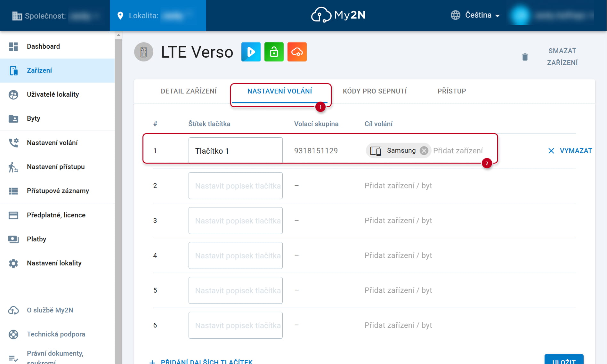Click the My2N logo in header
This screenshot has width=607, height=364.
[x=338, y=15]
